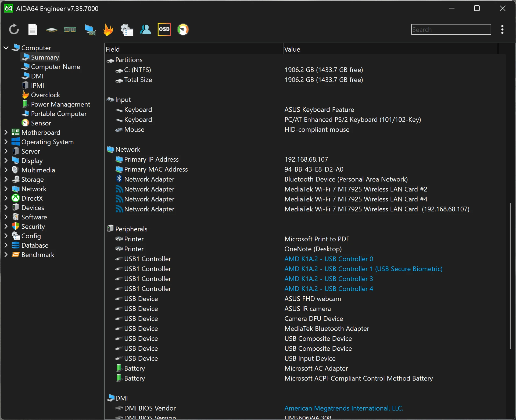Viewport: 516px width, 420px height.
Task: Start the System Stability Test flame icon
Action: click(108, 30)
